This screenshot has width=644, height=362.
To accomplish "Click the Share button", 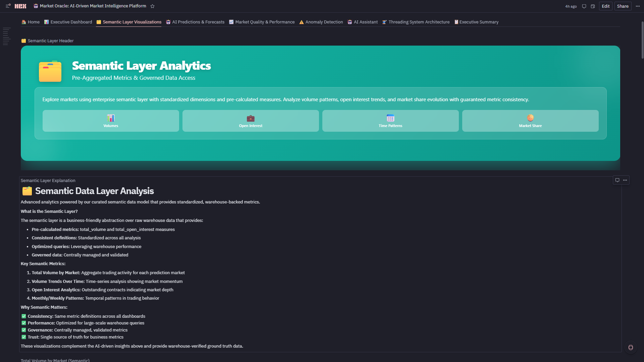I will [623, 6].
